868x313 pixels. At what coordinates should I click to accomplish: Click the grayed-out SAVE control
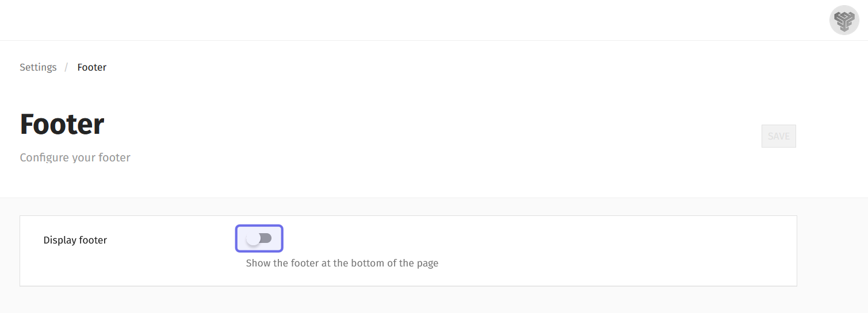778,136
